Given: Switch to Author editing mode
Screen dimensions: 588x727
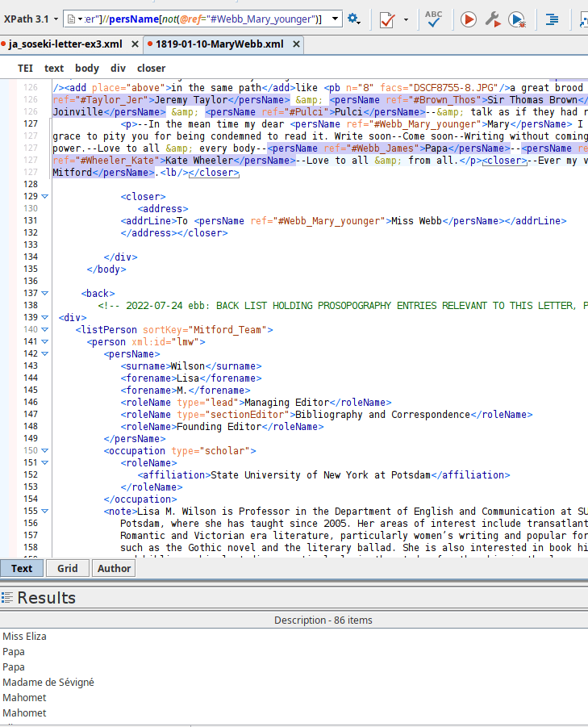Looking at the screenshot, I should pos(114,568).
